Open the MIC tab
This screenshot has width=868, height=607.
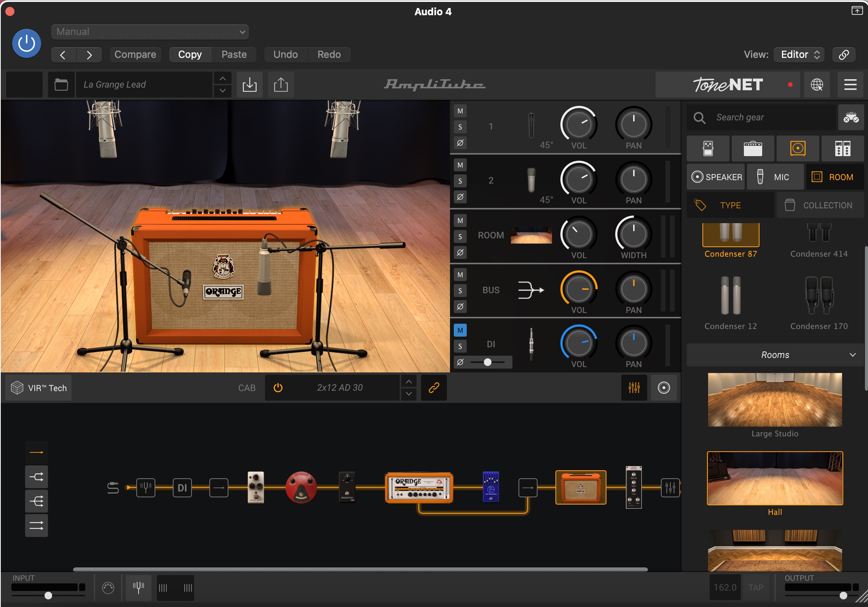click(775, 177)
